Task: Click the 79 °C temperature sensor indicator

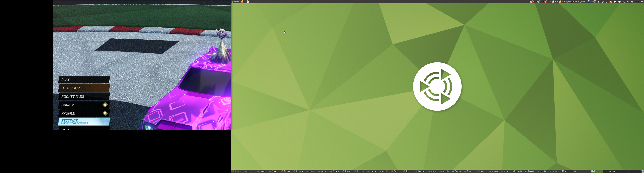Action: (x=541, y=2)
